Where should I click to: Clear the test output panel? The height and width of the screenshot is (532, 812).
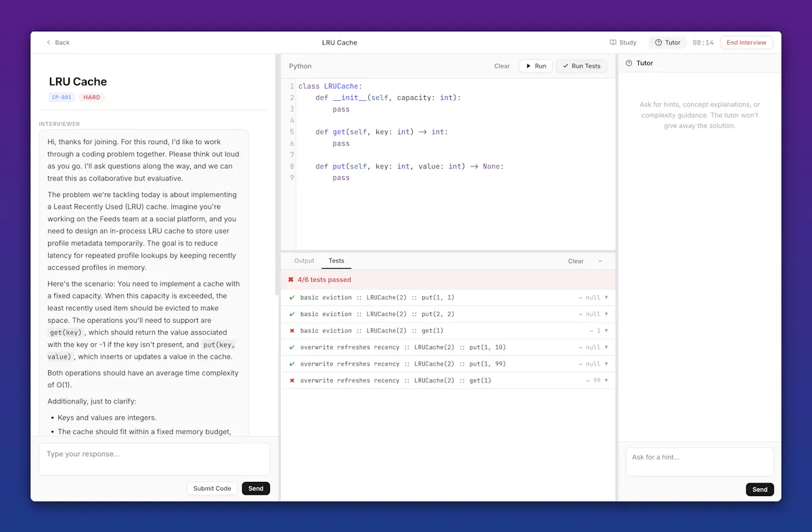coord(576,261)
